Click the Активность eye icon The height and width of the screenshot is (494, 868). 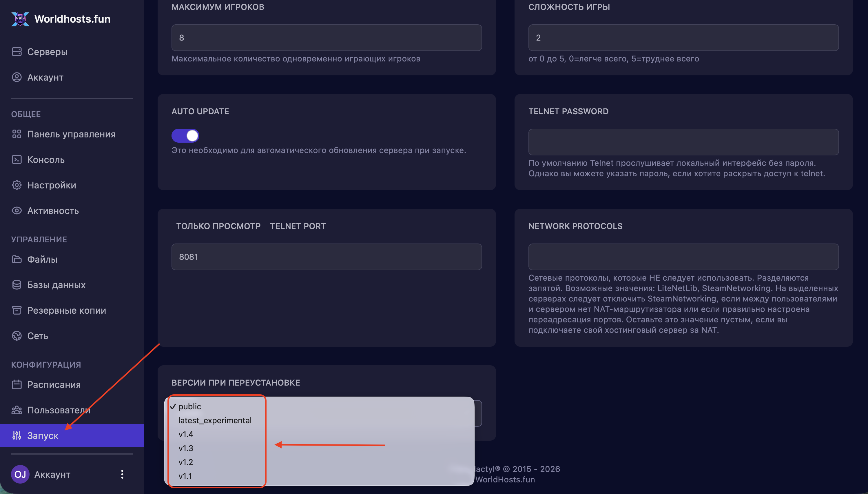(x=17, y=210)
